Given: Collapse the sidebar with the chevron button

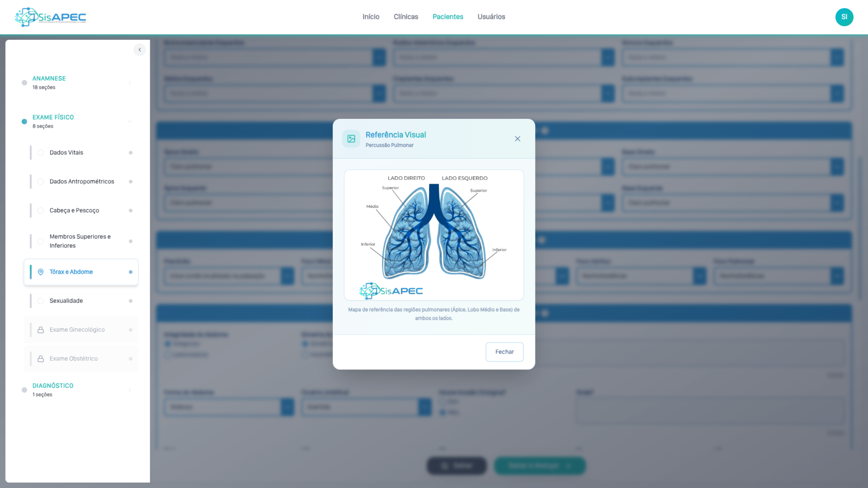Looking at the screenshot, I should (140, 50).
